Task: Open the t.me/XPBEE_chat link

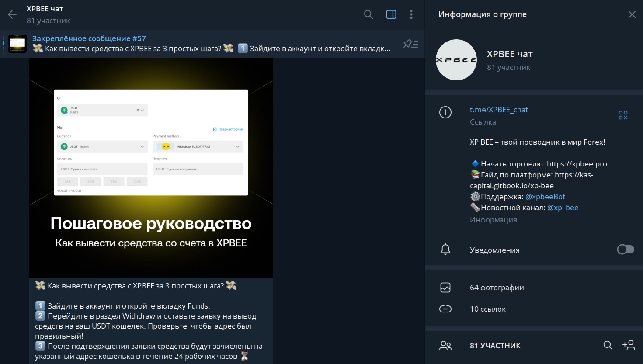Action: pyautogui.click(x=499, y=110)
